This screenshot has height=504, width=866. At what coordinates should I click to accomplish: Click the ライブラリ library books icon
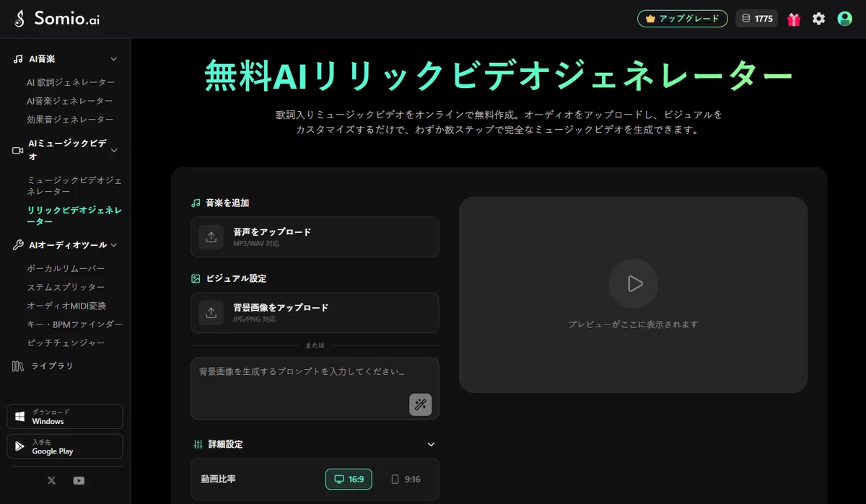pyautogui.click(x=18, y=366)
